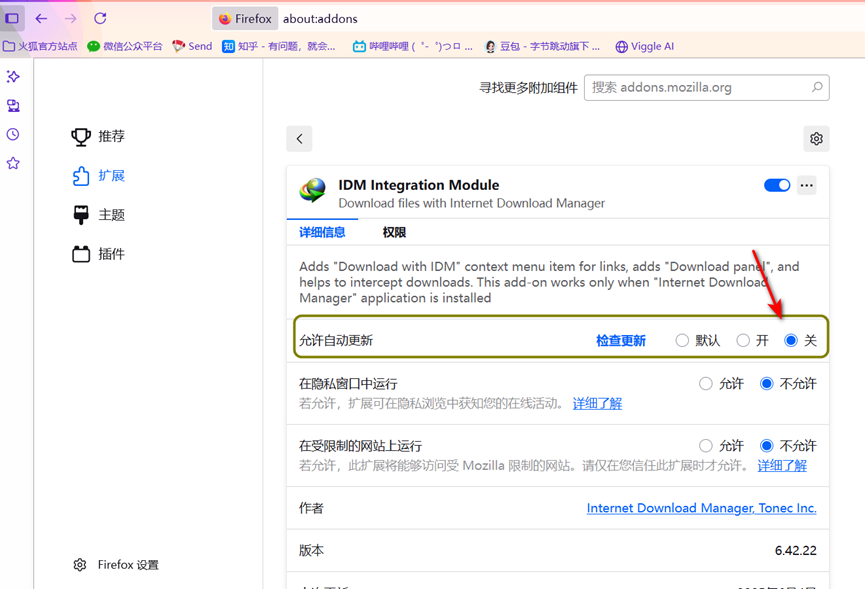
Task: Open the sidebar toggle icon in toolbar
Action: click(12, 19)
